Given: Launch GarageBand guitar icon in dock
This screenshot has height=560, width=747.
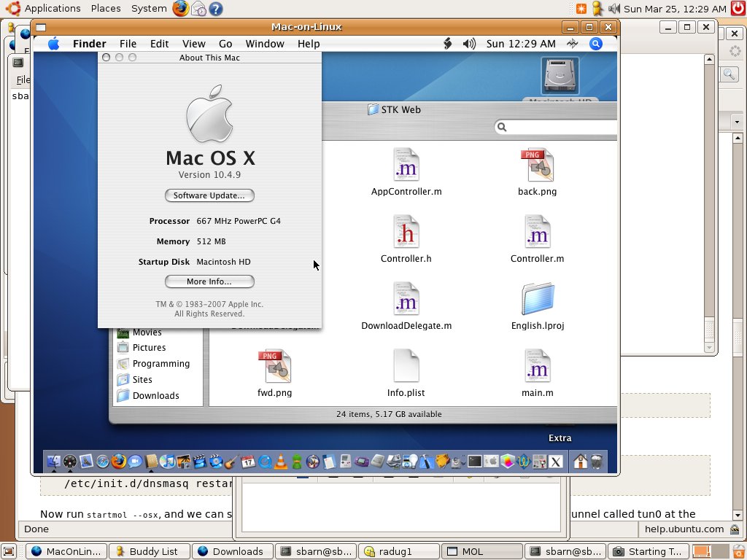Looking at the screenshot, I should [x=231, y=462].
